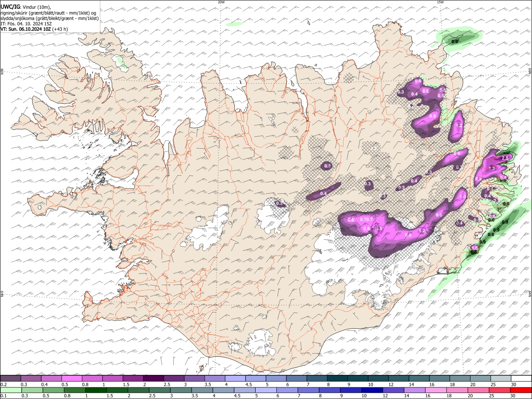
Task: Click the 'slydda/snjókoma' legend description line
Action: pos(49,18)
